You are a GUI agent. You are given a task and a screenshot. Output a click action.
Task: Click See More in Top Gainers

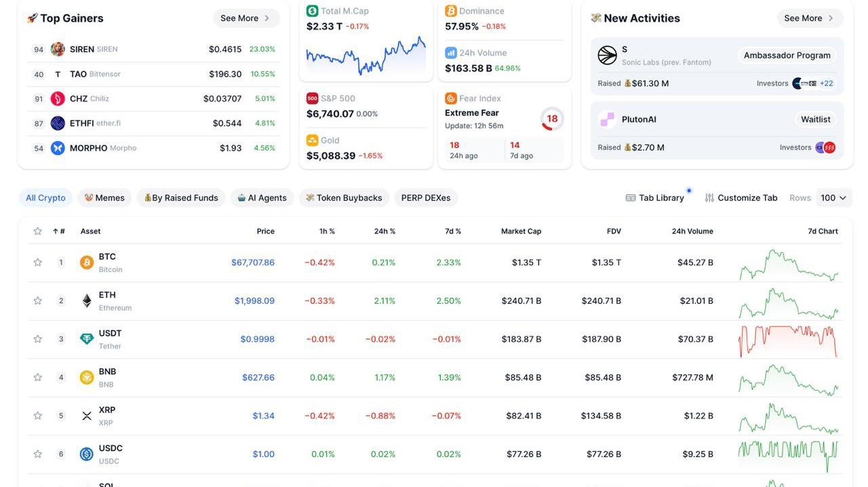245,18
